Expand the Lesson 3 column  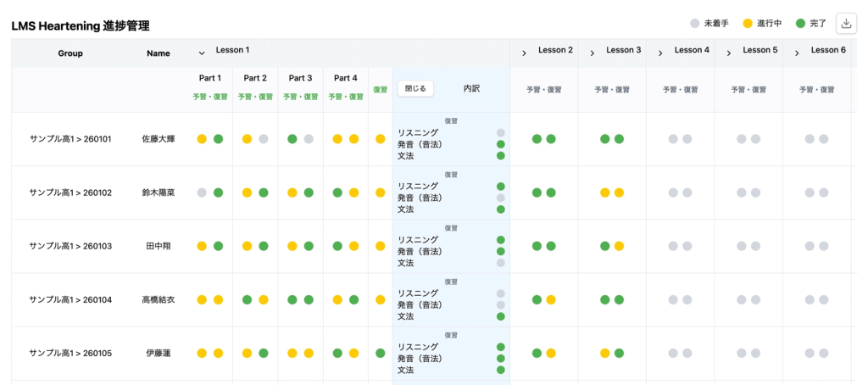(592, 53)
